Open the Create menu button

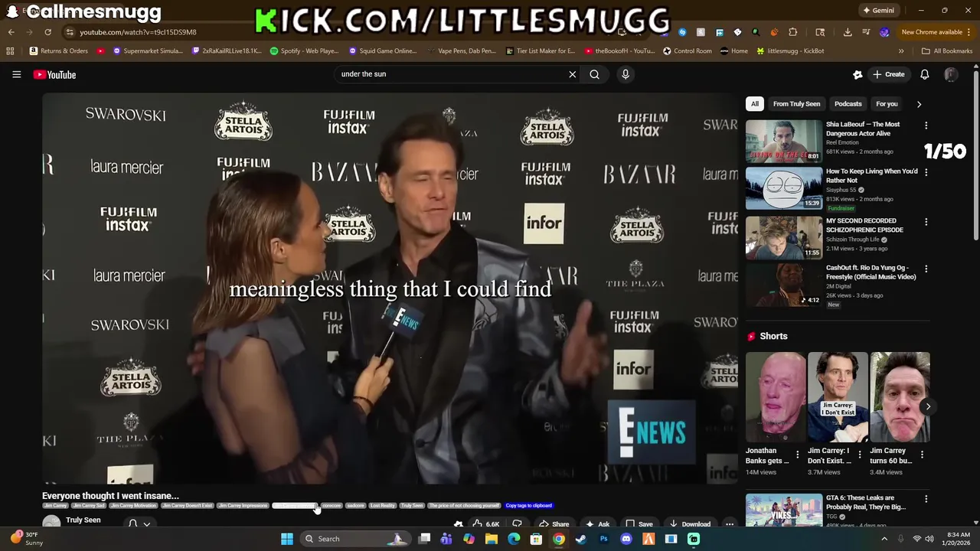(x=888, y=74)
